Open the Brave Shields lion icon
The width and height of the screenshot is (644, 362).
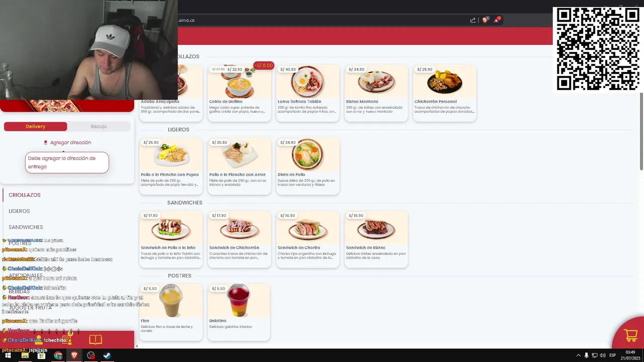[x=485, y=20]
